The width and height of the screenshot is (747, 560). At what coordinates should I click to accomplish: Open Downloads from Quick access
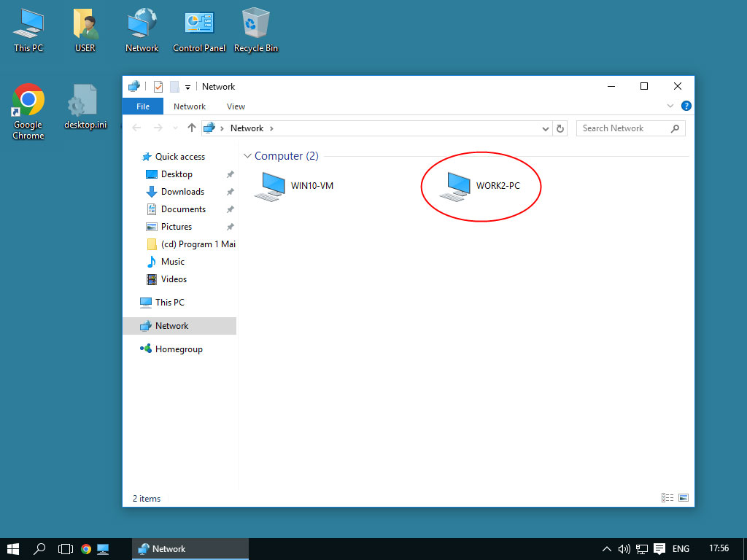[182, 192]
